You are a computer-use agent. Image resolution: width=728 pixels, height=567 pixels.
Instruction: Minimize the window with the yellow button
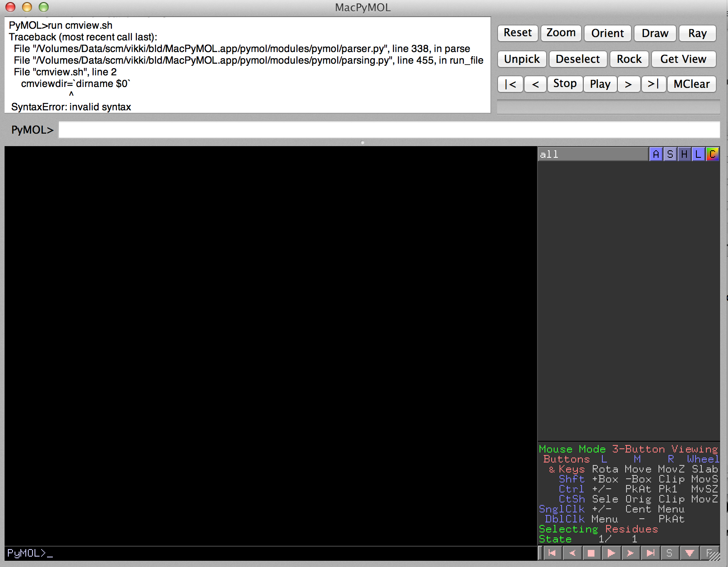point(27,7)
